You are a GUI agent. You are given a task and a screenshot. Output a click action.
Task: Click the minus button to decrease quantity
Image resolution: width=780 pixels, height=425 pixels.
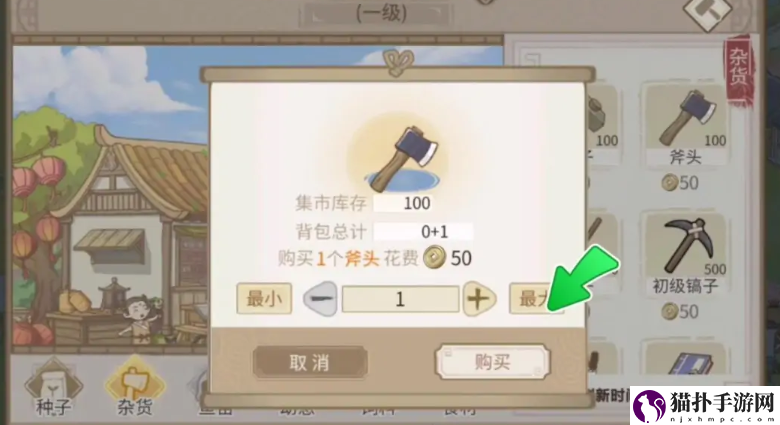click(320, 299)
